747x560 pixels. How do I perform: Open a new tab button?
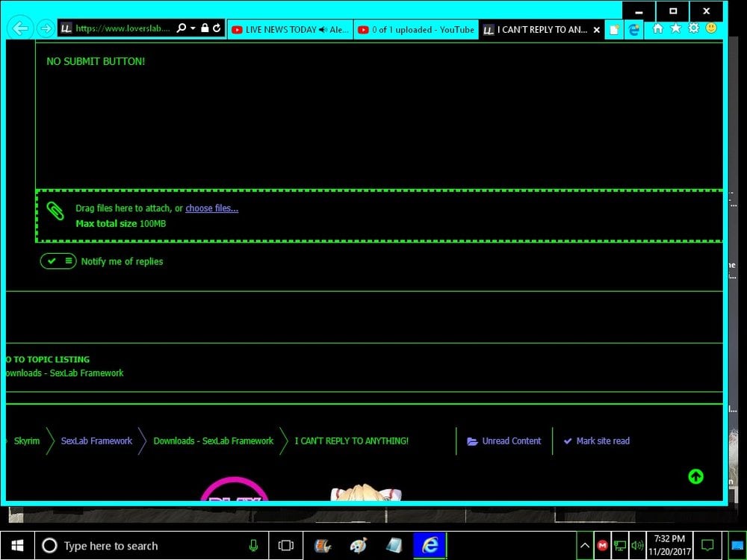click(x=614, y=30)
